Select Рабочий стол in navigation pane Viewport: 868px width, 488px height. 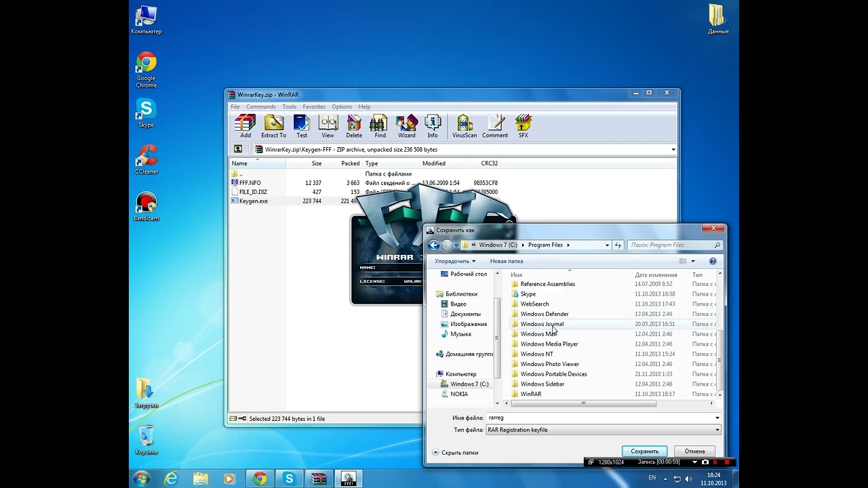(x=468, y=274)
